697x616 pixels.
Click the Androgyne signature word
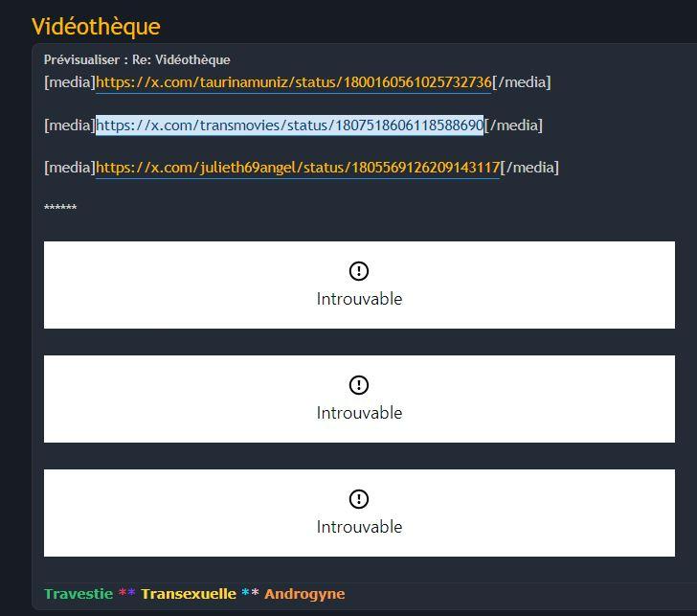pyautogui.click(x=304, y=594)
